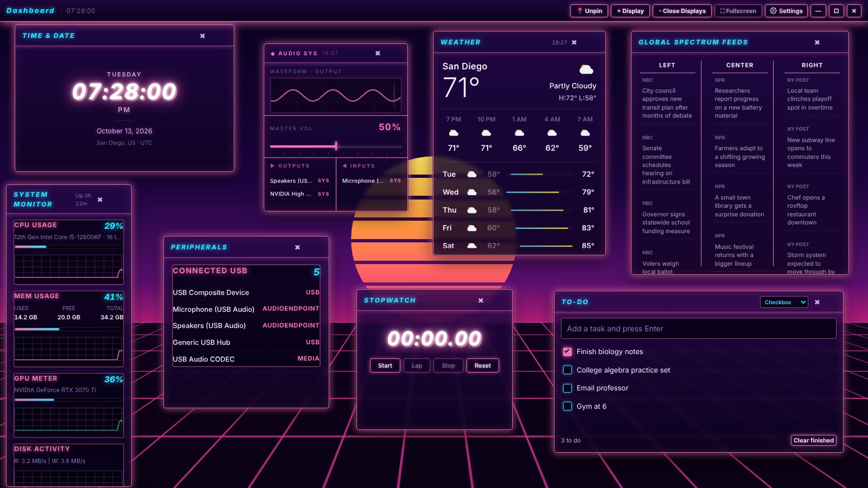
Task: Click the partly cloudy weather icon
Action: tap(586, 69)
